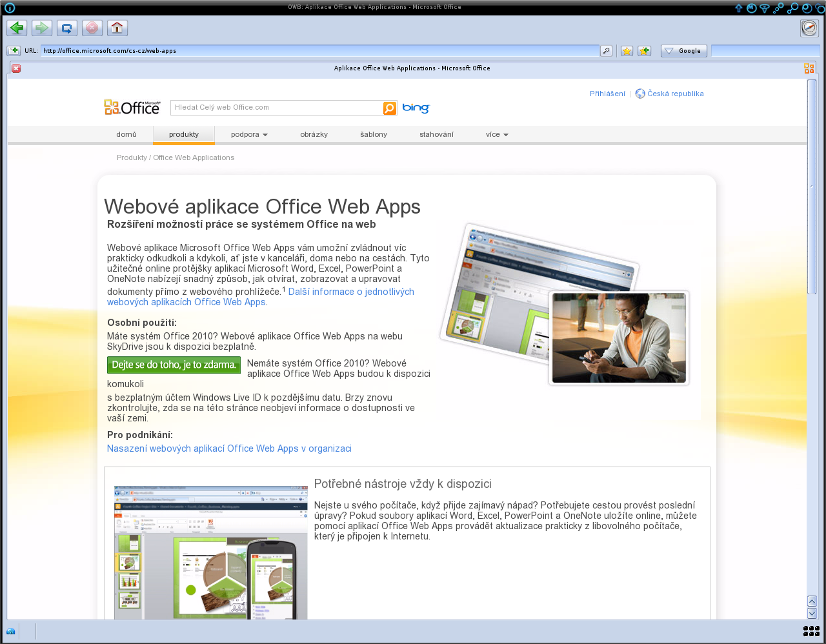
Task: Open the stahování tab
Action: [x=436, y=134]
